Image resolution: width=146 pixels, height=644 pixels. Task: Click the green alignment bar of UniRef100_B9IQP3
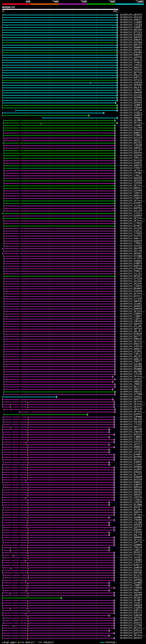tap(32, 598)
